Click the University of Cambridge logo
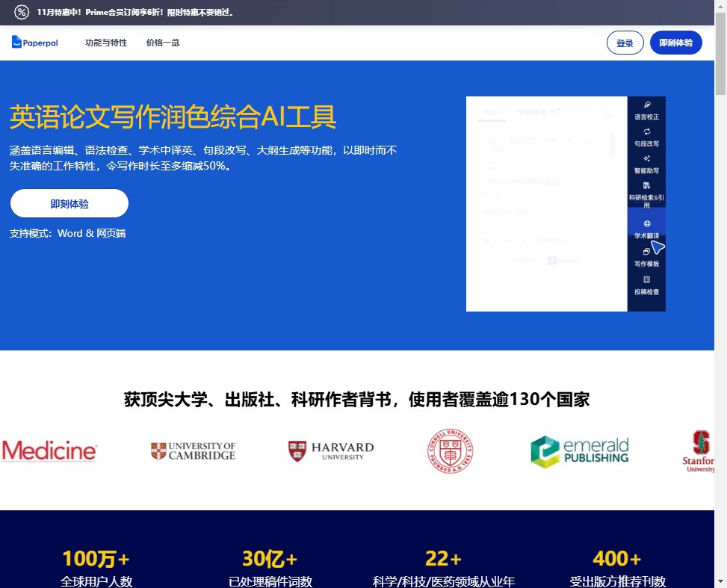Screen dimensions: 727x588 (x=193, y=451)
